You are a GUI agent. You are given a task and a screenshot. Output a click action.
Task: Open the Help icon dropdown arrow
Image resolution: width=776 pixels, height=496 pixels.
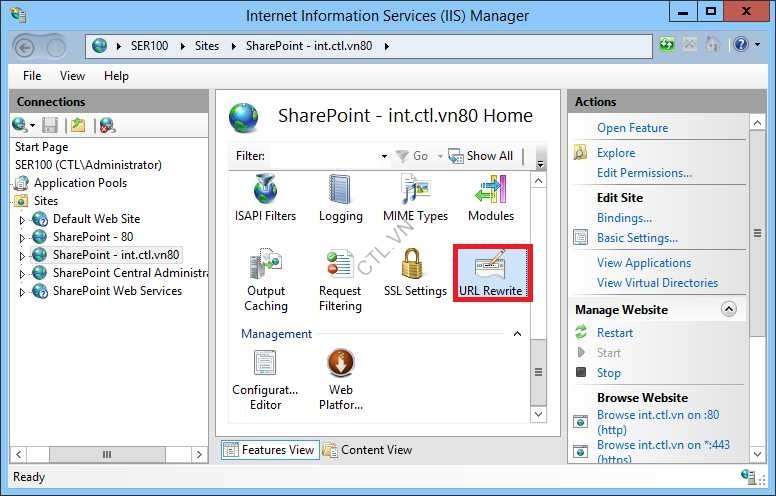pos(757,45)
